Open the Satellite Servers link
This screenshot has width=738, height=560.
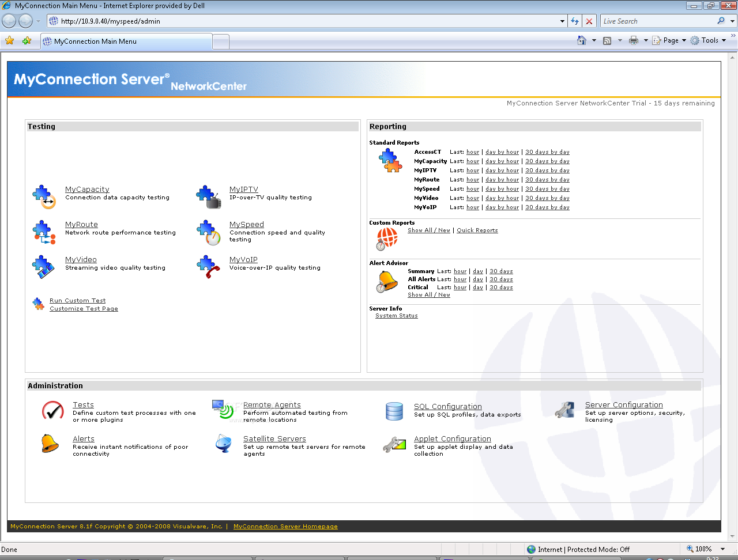(x=274, y=439)
